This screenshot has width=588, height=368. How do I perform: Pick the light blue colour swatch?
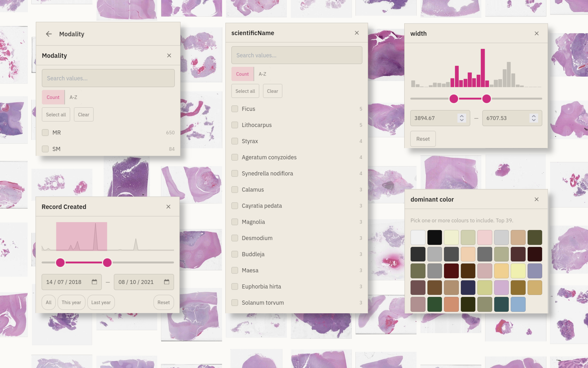[518, 304]
